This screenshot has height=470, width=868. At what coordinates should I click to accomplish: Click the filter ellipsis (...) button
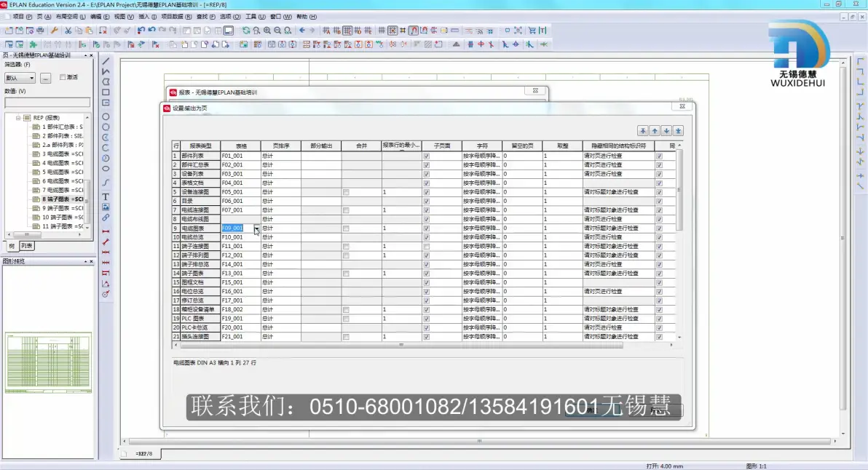pyautogui.click(x=45, y=78)
